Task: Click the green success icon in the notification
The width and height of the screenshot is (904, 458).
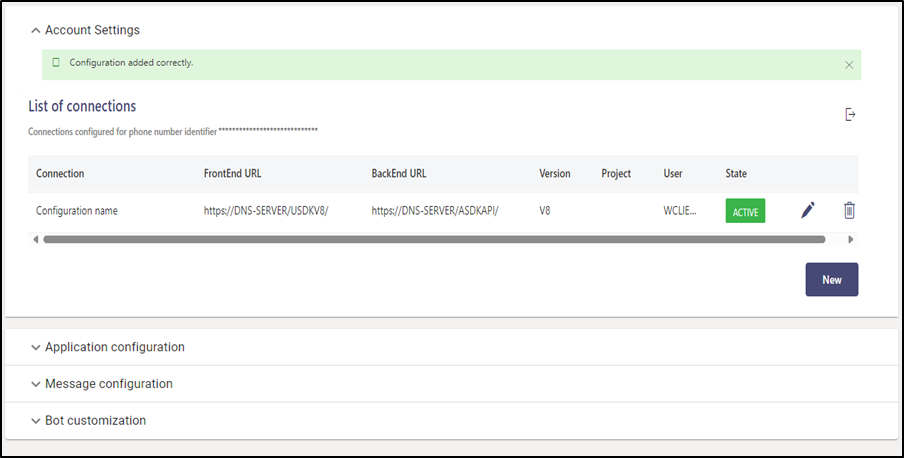Action: 56,63
